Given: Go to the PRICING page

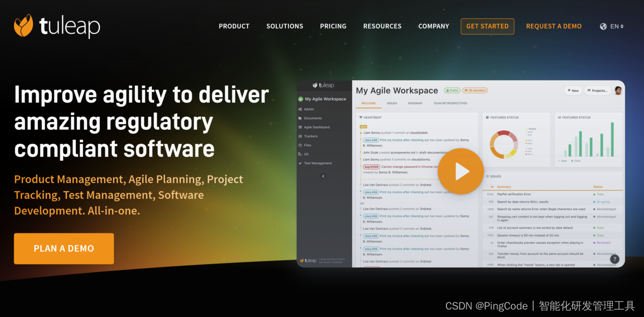Looking at the screenshot, I should 333,26.
